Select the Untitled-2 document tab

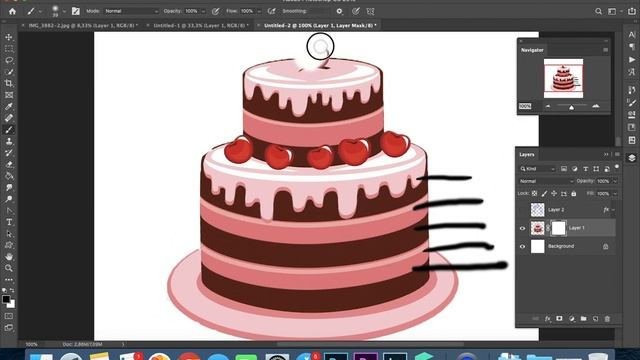(320, 25)
